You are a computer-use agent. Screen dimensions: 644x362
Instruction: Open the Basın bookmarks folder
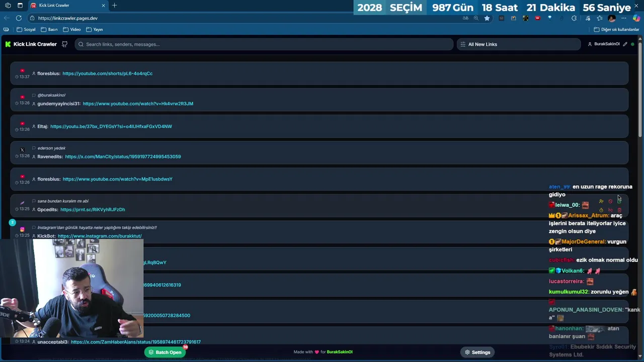coord(49,30)
